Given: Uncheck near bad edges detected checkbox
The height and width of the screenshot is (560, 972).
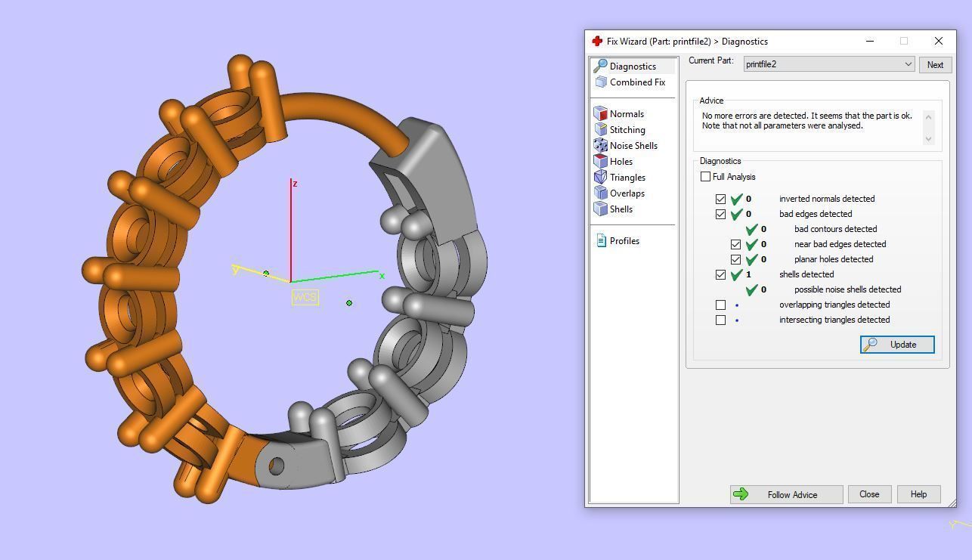Looking at the screenshot, I should [735, 244].
